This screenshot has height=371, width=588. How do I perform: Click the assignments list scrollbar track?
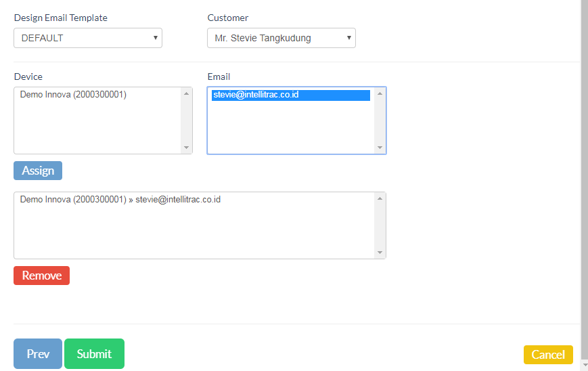coord(380,225)
